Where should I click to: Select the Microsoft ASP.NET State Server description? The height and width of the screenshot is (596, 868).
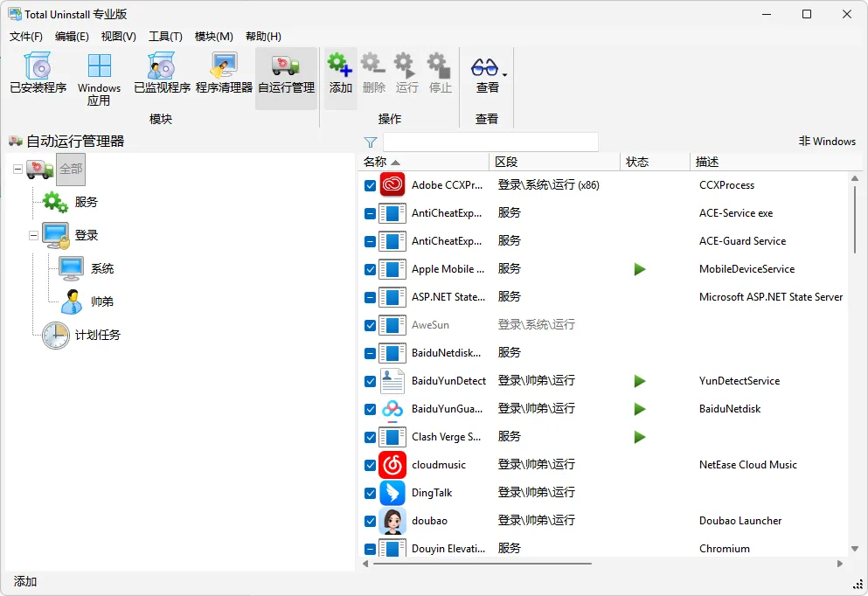(x=771, y=297)
